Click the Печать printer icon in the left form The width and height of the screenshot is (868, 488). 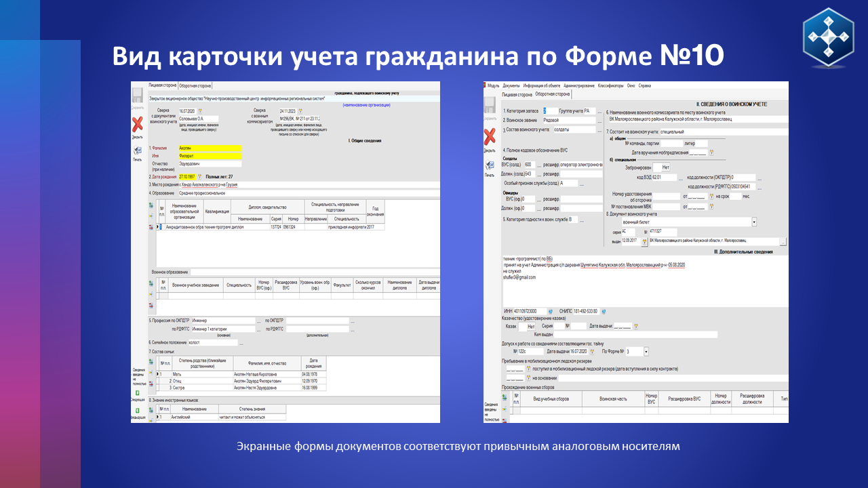point(137,150)
